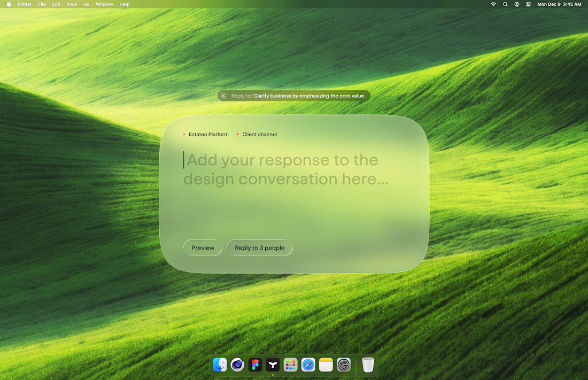Click the Reply to 3 people button
The height and width of the screenshot is (380, 588).
[259, 248]
